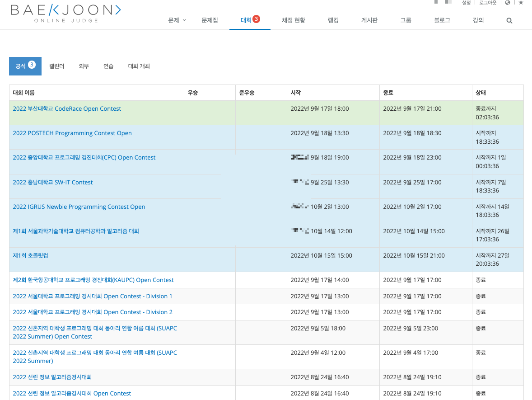This screenshot has height=400, width=532.
Task: Click the globe language icon
Action: pos(508,3)
